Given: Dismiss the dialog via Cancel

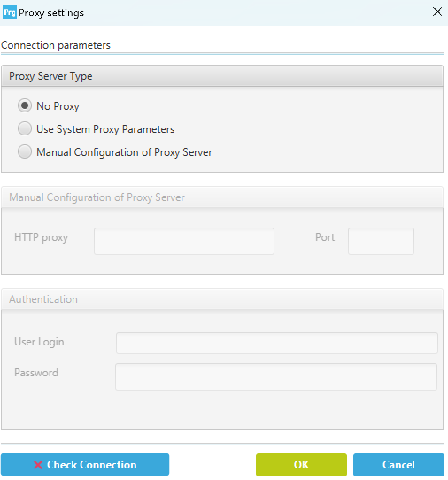Looking at the screenshot, I should [x=398, y=465].
